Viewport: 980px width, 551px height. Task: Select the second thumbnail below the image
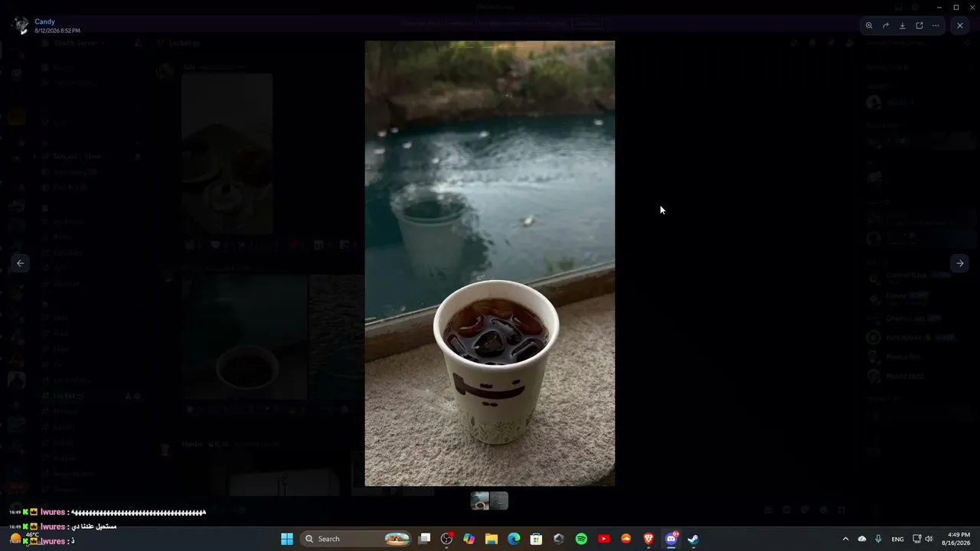(x=499, y=500)
